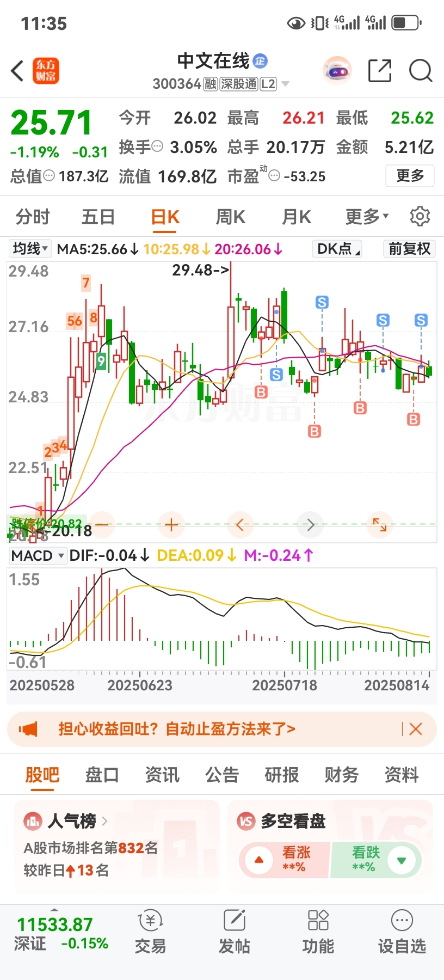The image size is (444, 980).
Task: Go back with the left arrow
Action: pos(17,71)
